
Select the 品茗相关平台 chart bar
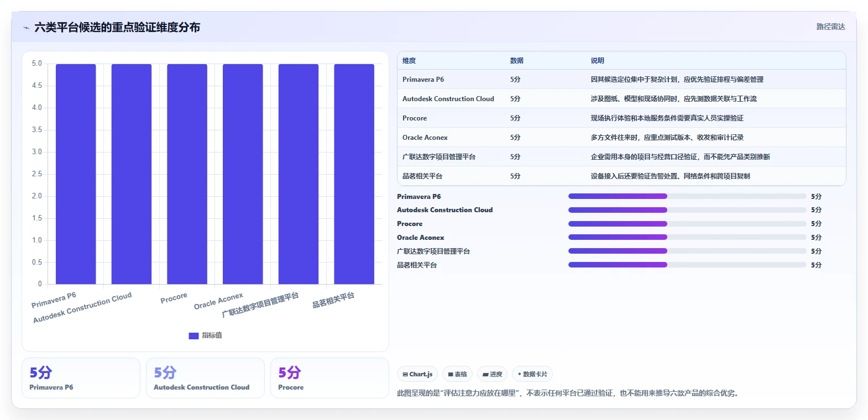click(354, 174)
